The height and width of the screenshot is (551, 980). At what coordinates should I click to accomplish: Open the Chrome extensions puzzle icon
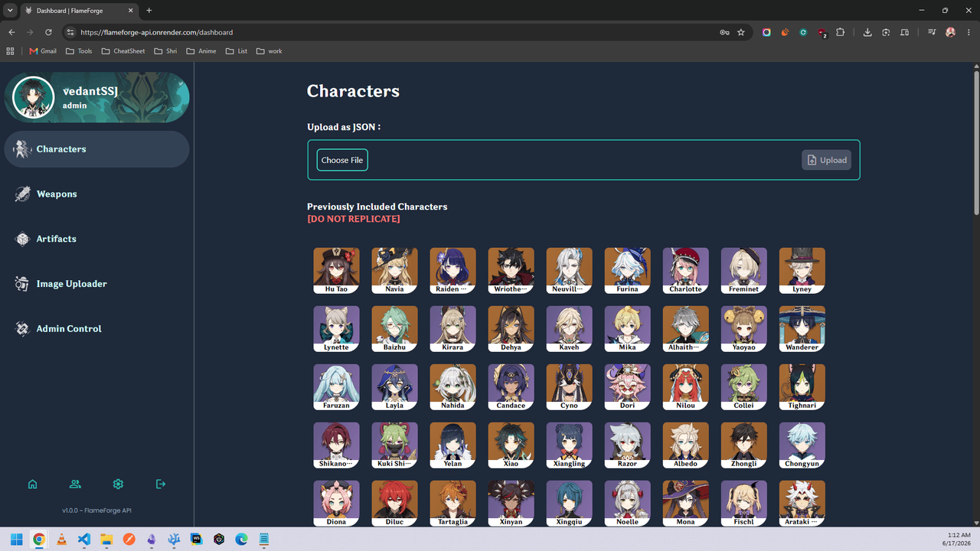pos(841,32)
